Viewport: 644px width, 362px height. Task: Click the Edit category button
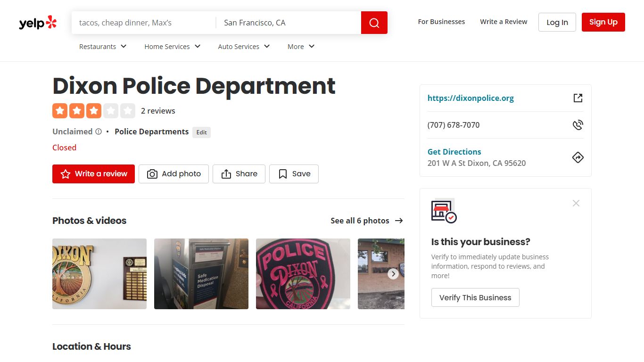(201, 132)
